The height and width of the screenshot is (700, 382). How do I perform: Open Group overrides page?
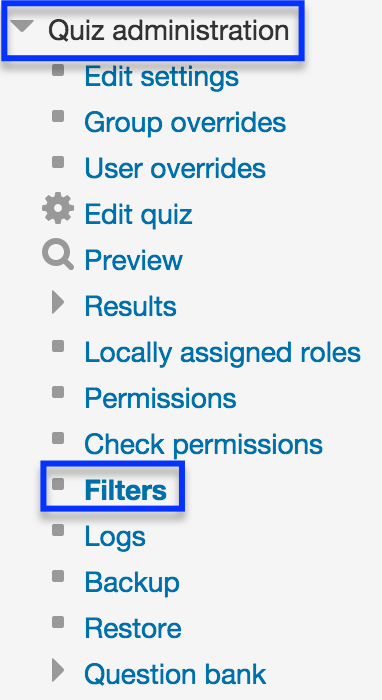(x=185, y=122)
